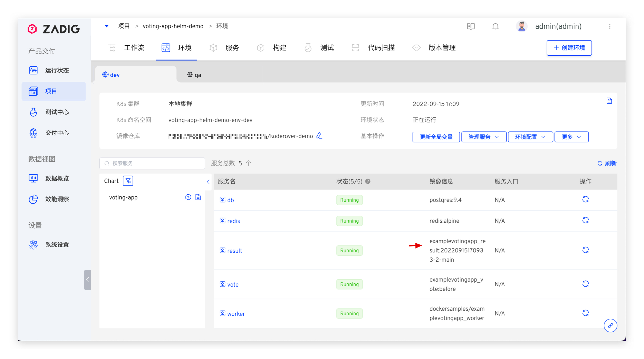Image resolution: width=644 pixels, height=359 pixels.
Task: Open the documentation book icon in header
Action: (x=470, y=26)
